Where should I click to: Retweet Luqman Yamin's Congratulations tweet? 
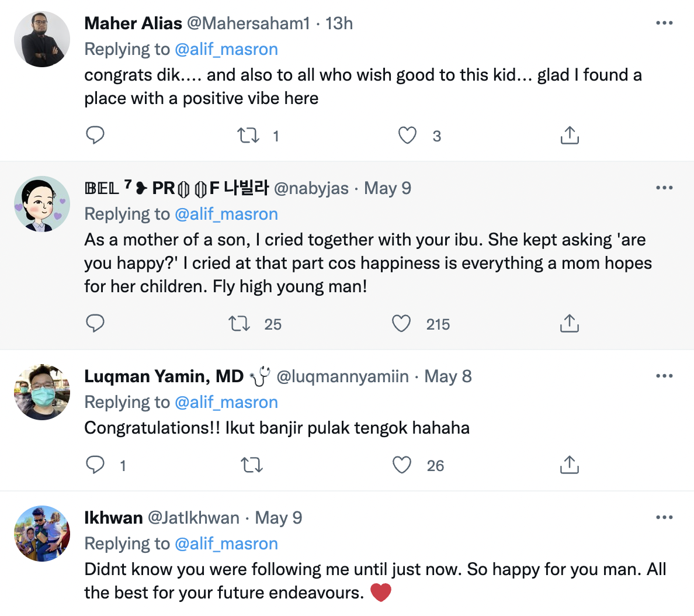click(x=252, y=465)
